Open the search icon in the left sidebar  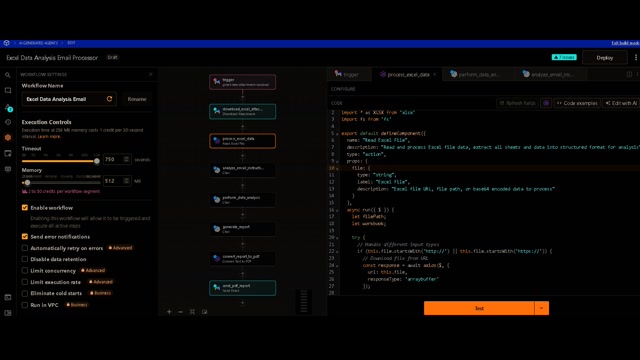pyautogui.click(x=8, y=75)
